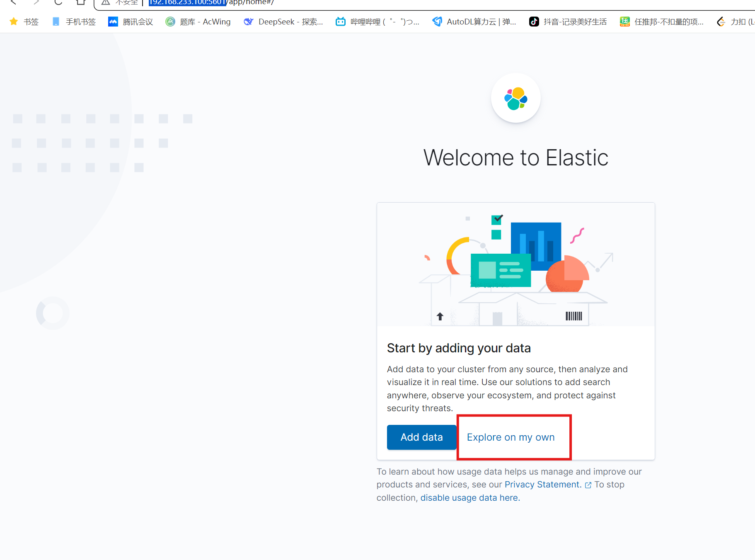
Task: Click the data illustration image in card
Action: tap(516, 264)
